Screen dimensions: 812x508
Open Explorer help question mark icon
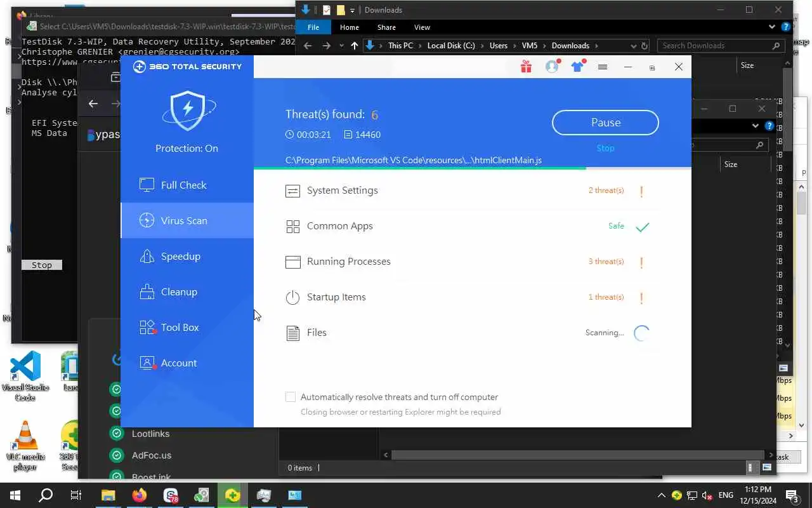786,27
